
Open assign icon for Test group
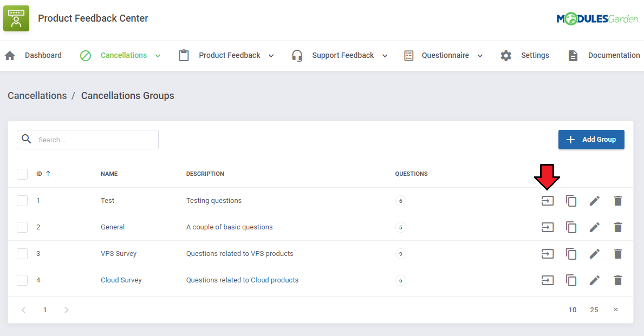(548, 201)
